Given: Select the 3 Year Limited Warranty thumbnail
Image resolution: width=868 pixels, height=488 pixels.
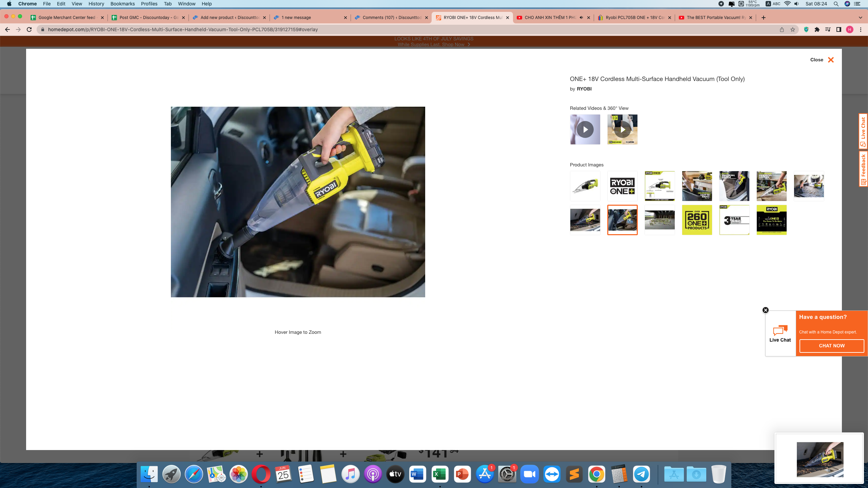Looking at the screenshot, I should click(734, 220).
